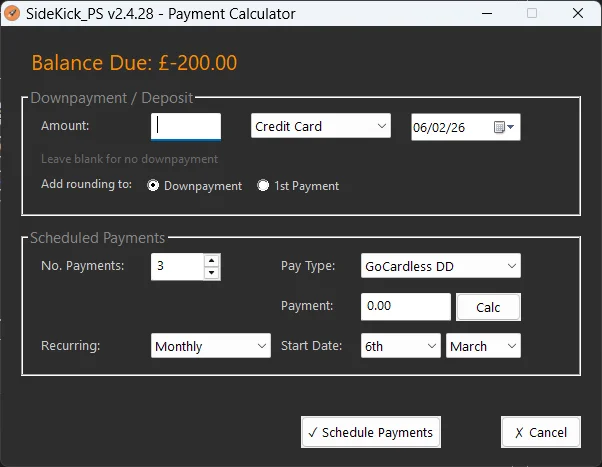Viewport: 602px width, 467px height.
Task: Increase No. Payments with up arrow
Action: pos(212,260)
